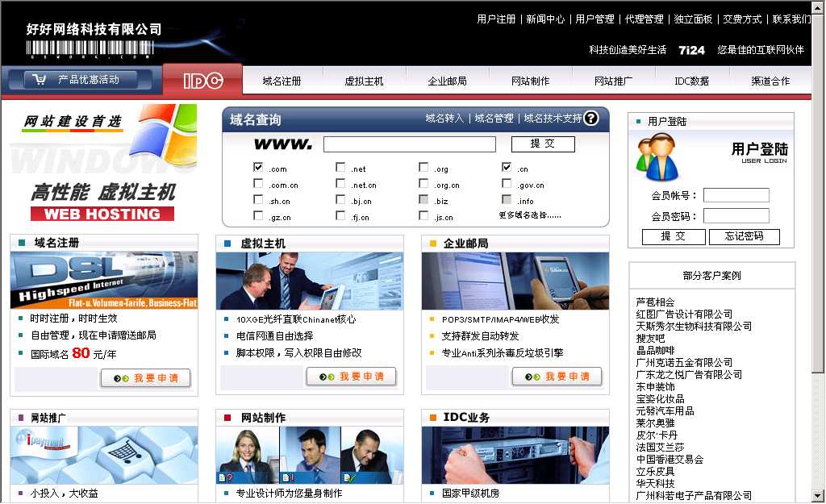The height and width of the screenshot is (504, 826).
Task: Toggle the .cn domain checkbox
Action: click(x=507, y=168)
